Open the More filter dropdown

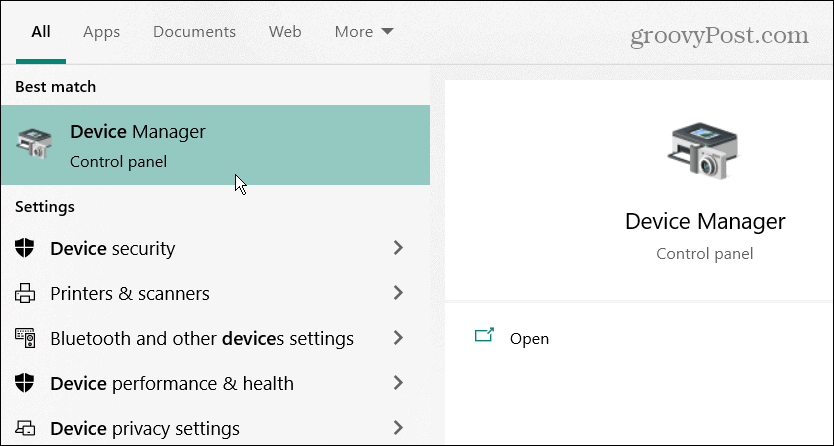tap(363, 32)
